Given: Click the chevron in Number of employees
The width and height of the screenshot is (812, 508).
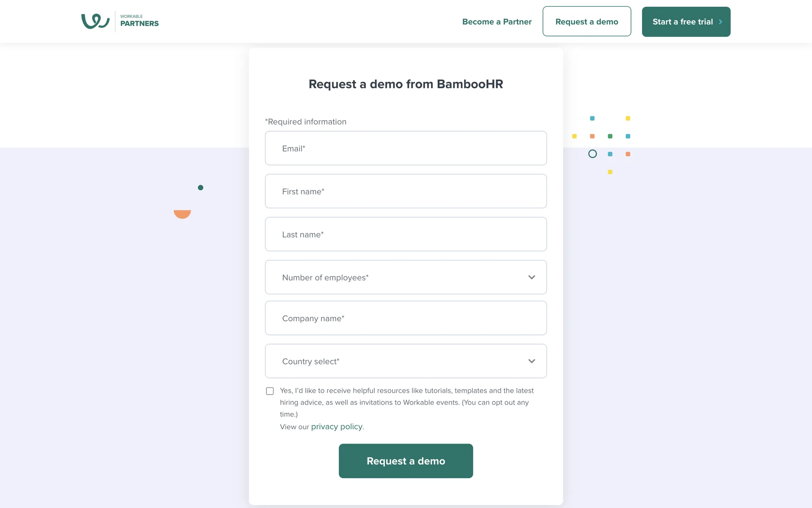Looking at the screenshot, I should pos(532,277).
